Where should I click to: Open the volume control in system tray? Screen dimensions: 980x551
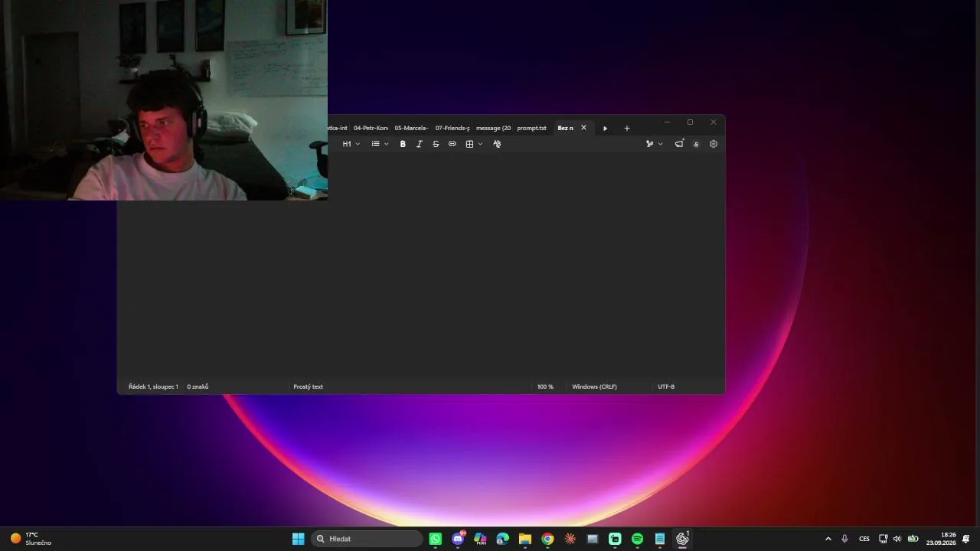(897, 539)
